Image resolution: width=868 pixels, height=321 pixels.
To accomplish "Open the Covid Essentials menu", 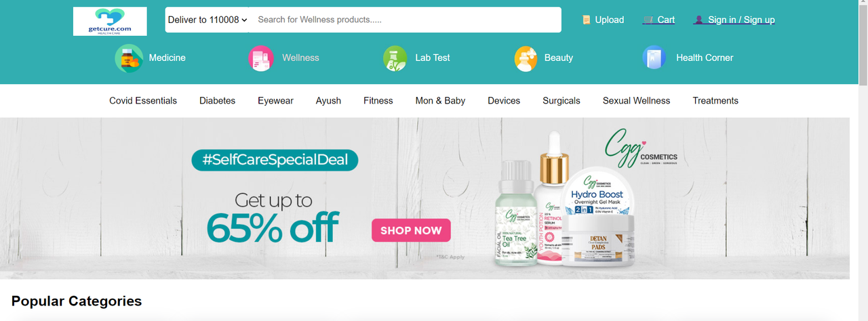I will [143, 101].
